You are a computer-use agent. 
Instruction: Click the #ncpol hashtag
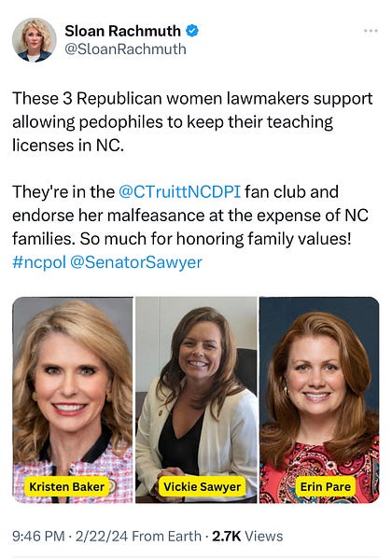[x=39, y=262]
